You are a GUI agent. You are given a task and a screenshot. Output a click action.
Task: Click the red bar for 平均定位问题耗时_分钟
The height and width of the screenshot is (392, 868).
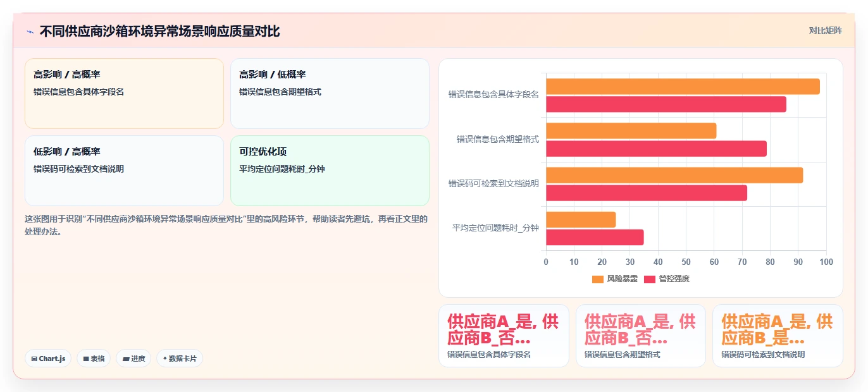595,237
